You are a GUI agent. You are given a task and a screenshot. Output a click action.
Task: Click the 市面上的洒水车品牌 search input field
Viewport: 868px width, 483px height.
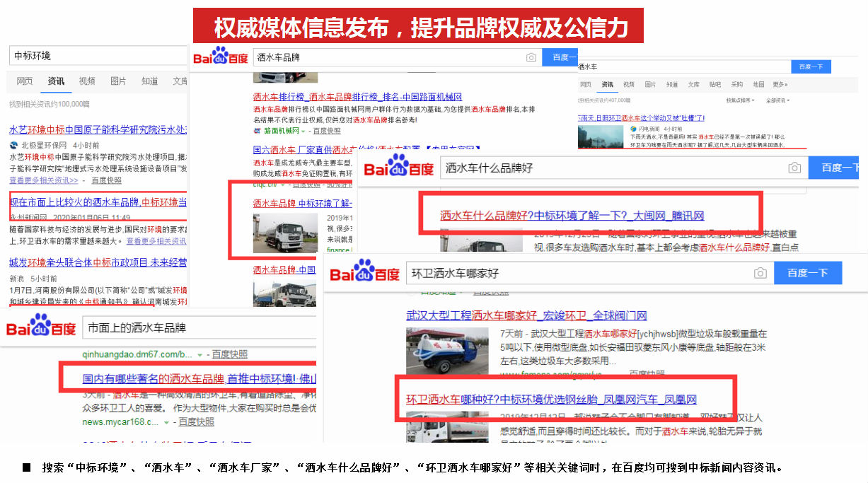coord(199,328)
